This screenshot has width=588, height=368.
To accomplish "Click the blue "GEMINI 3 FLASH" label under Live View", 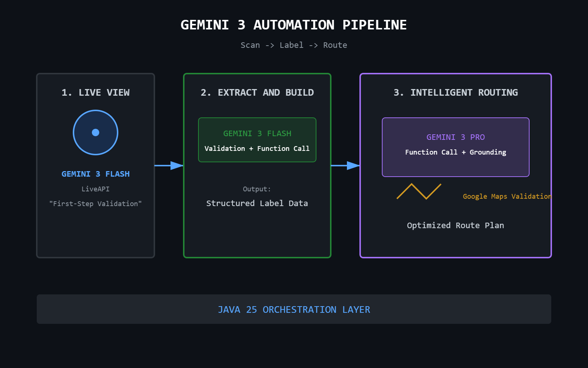I will (96, 174).
